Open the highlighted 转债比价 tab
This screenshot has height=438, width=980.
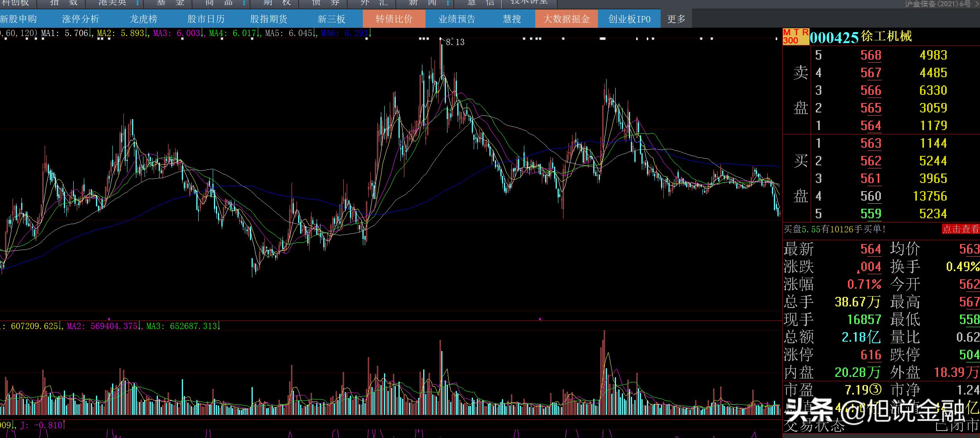(x=394, y=19)
